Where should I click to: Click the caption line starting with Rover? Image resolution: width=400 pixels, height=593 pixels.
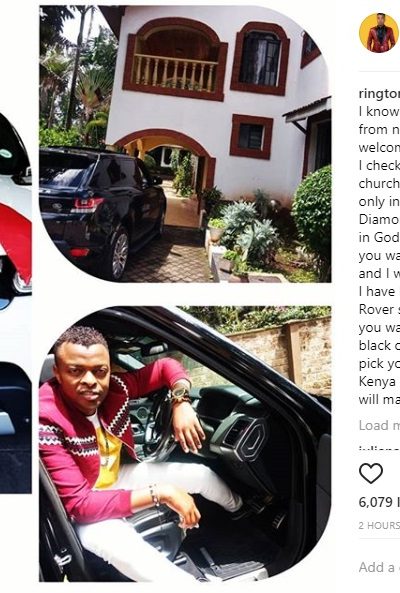tap(379, 309)
